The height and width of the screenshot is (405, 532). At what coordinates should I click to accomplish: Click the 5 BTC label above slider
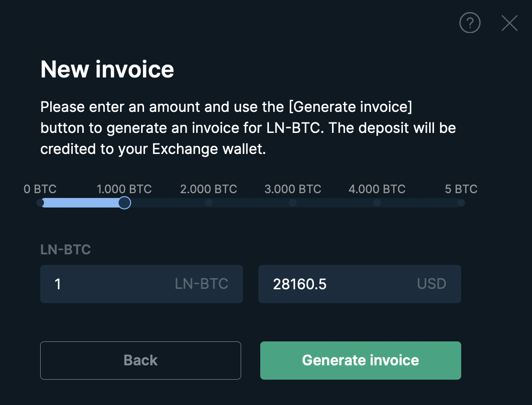461,189
